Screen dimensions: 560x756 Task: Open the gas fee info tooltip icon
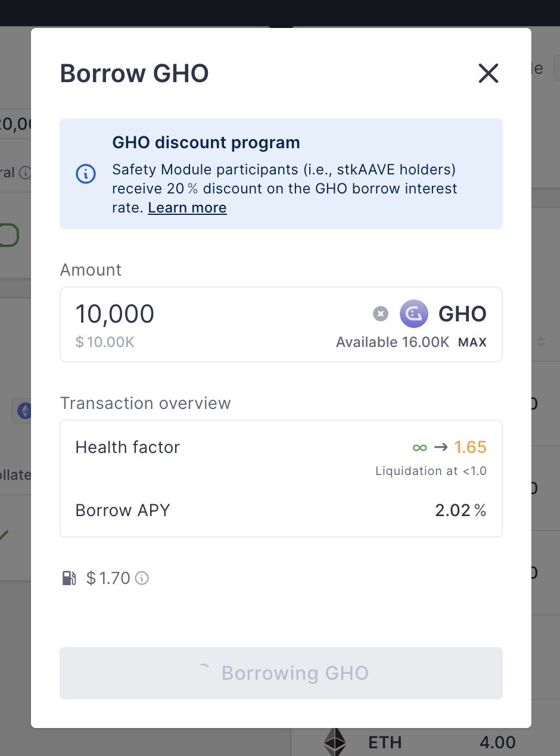coord(142,578)
